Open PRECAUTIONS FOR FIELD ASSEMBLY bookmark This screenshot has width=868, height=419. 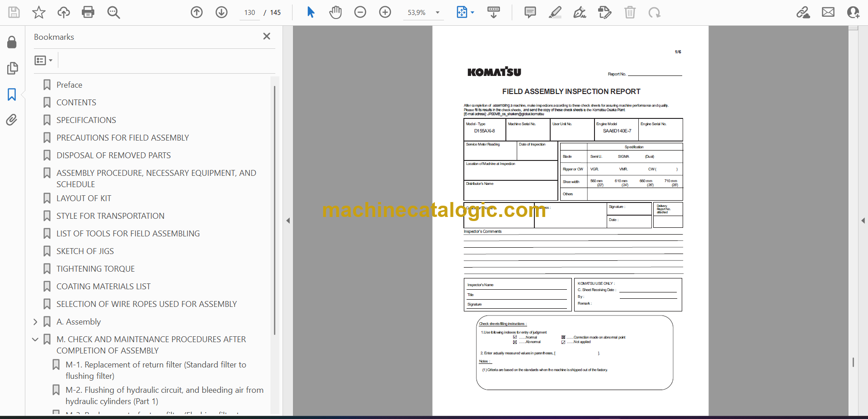pos(123,138)
